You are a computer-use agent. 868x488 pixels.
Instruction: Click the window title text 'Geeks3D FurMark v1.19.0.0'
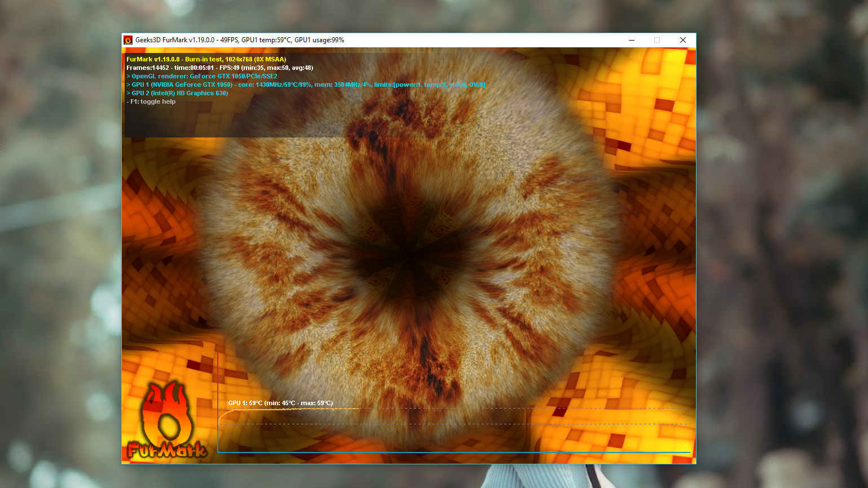(x=175, y=40)
